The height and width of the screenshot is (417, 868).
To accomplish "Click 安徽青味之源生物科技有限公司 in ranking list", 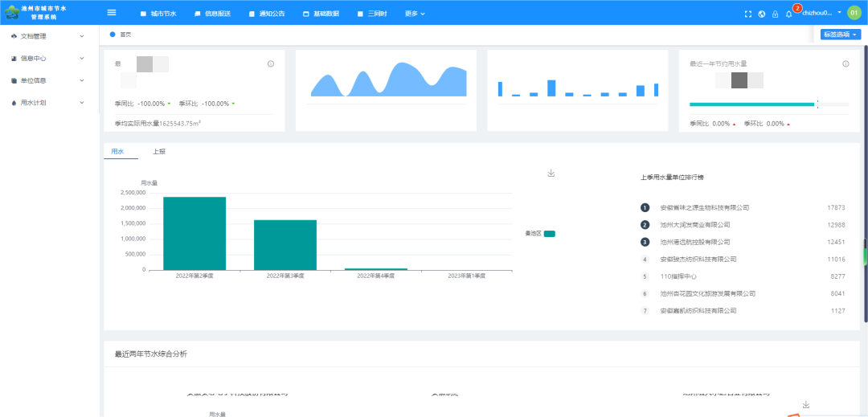I will point(704,207).
